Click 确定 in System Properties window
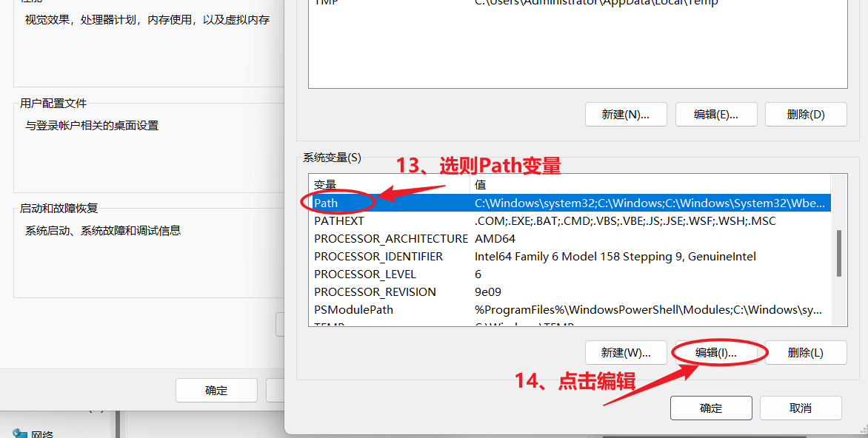Image resolution: width=868 pixels, height=438 pixels. pyautogui.click(x=216, y=391)
